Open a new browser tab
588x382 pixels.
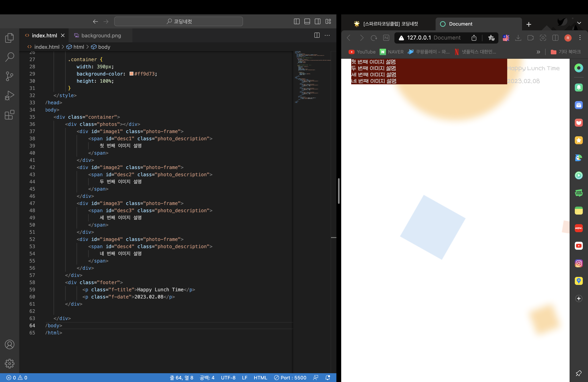coord(529,24)
